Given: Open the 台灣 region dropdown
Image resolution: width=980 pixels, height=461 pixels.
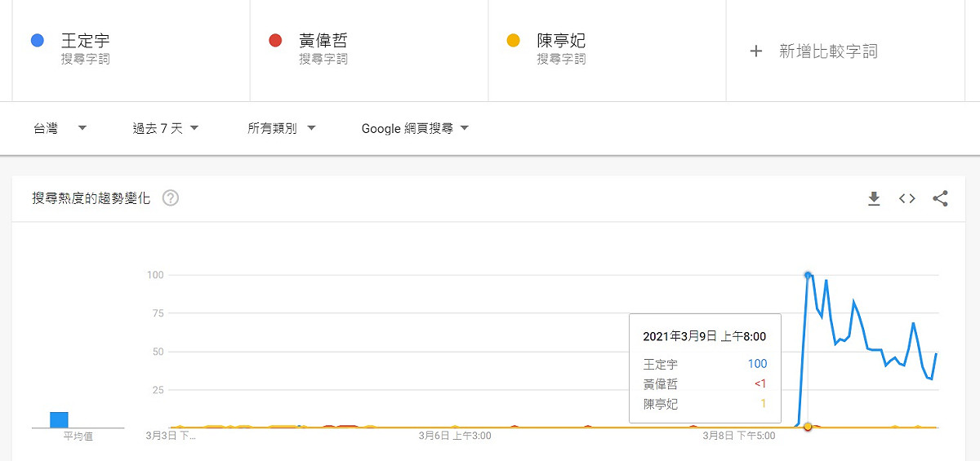Looking at the screenshot, I should (x=60, y=129).
